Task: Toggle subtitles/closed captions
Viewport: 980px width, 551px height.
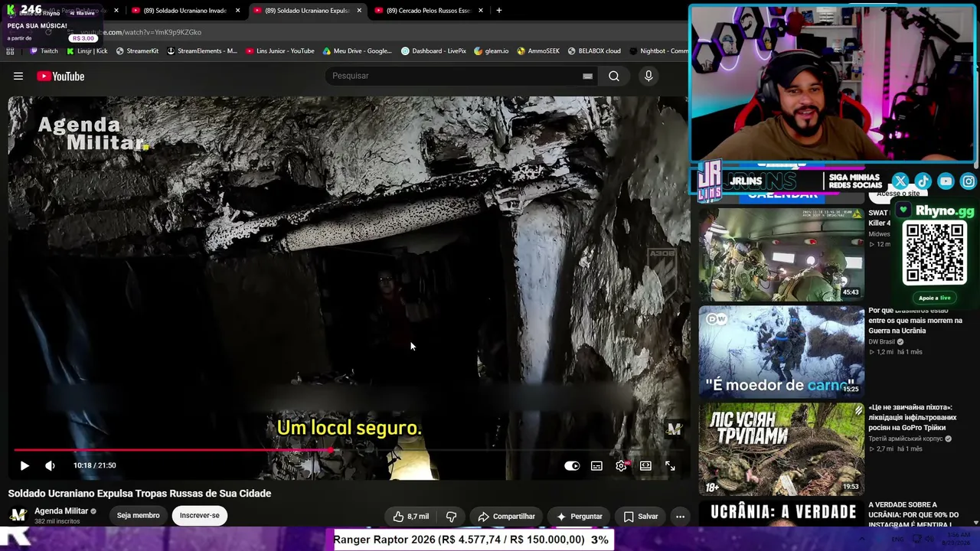Action: click(x=596, y=465)
